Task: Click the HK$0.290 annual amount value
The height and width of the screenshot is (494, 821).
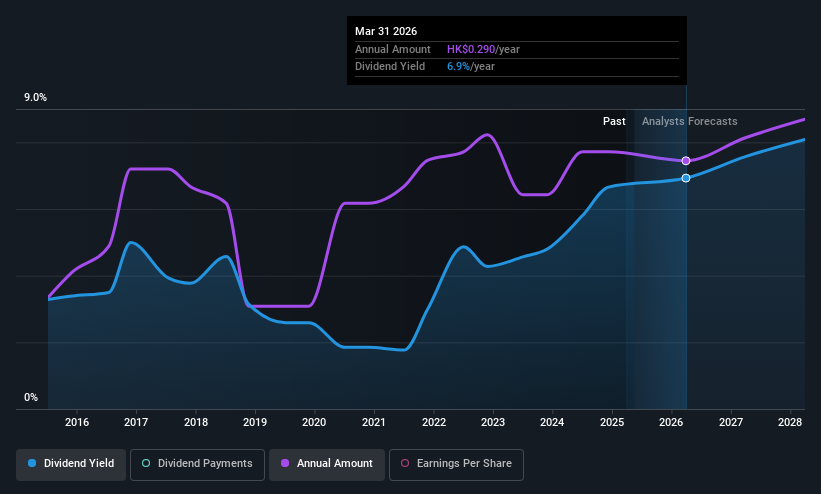Action: point(471,49)
